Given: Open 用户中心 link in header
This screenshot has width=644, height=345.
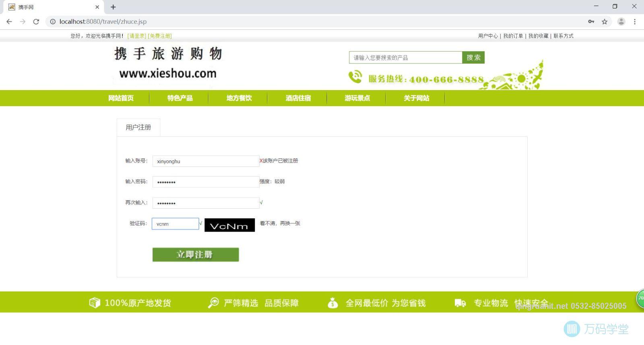Looking at the screenshot, I should coord(488,36).
